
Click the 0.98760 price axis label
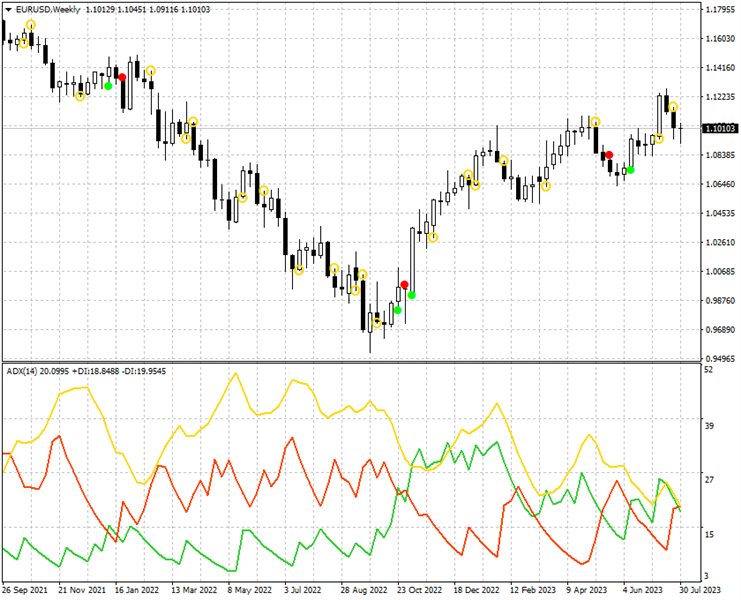tap(720, 300)
